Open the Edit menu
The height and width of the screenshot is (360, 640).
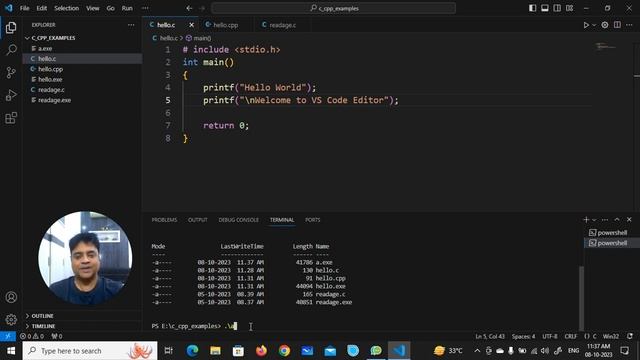click(42, 8)
